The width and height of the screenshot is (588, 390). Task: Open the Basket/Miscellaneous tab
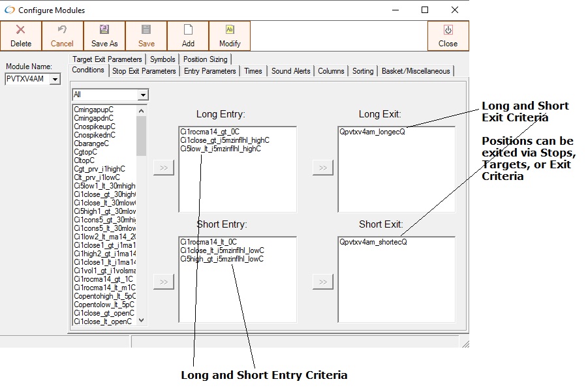coord(416,71)
